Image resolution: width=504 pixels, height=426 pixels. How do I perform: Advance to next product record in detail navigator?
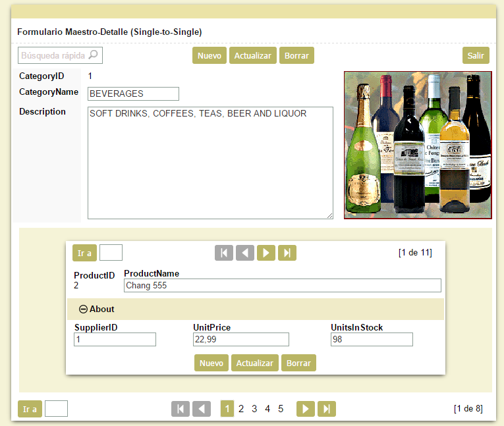point(266,253)
